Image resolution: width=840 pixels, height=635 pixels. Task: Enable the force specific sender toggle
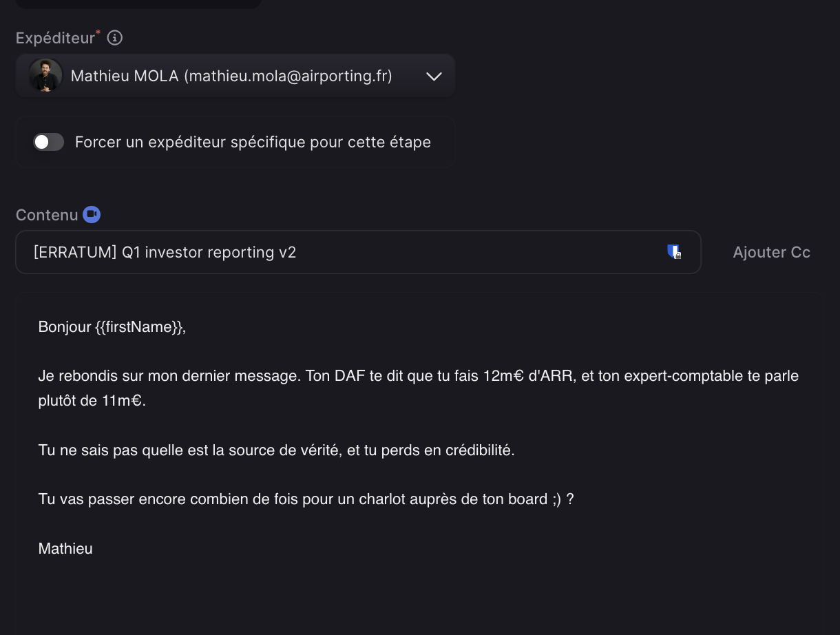point(49,142)
